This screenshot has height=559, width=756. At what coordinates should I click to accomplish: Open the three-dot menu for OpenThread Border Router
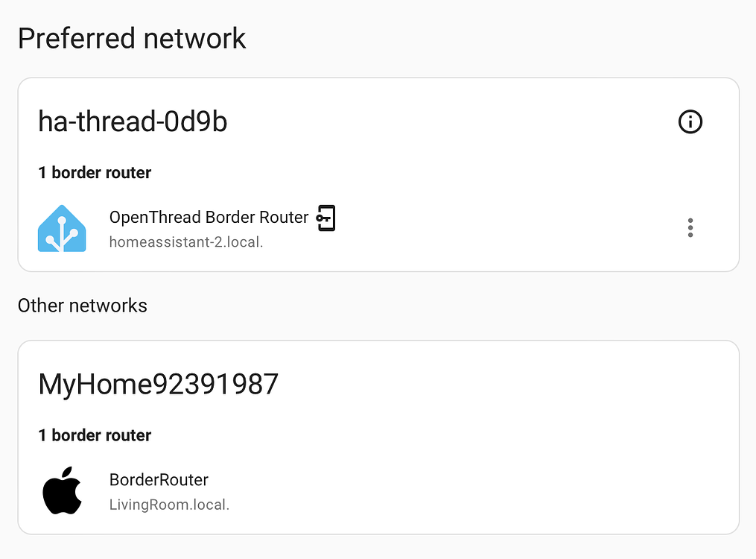coord(690,227)
